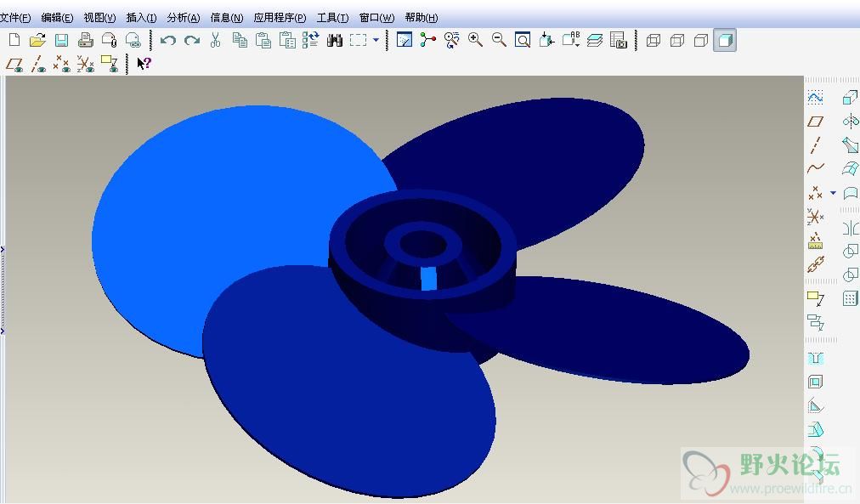Open the Layers icon in the toolbar

tap(595, 40)
